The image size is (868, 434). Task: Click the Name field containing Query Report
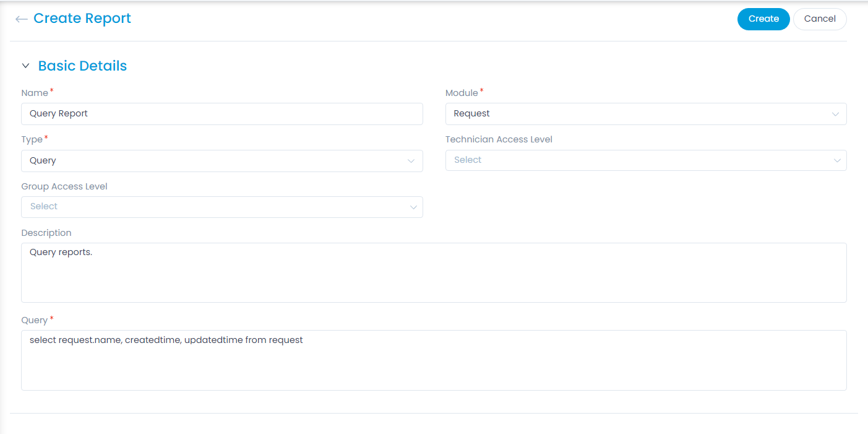click(222, 114)
